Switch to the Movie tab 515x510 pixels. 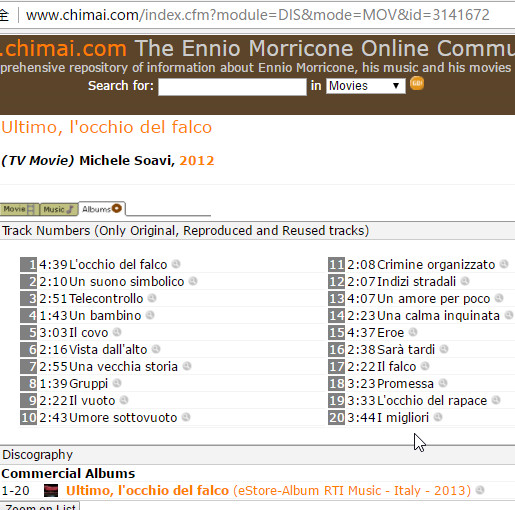19,209
